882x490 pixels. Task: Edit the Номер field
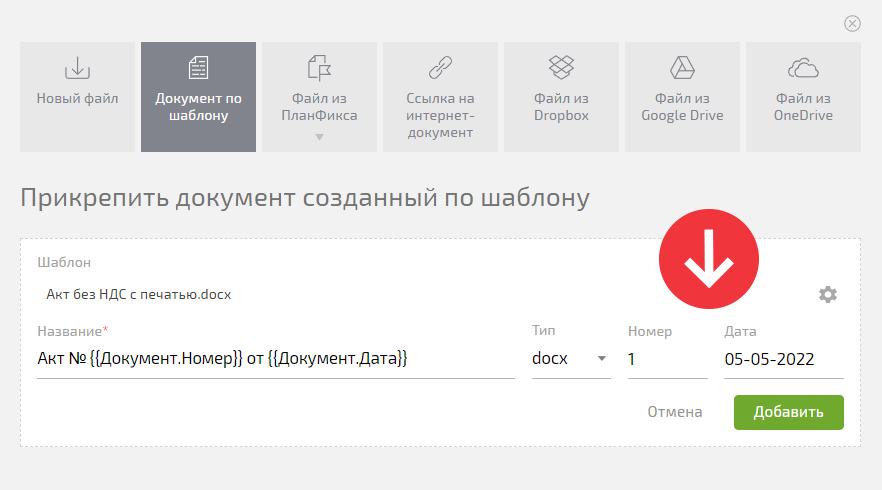pos(668,359)
